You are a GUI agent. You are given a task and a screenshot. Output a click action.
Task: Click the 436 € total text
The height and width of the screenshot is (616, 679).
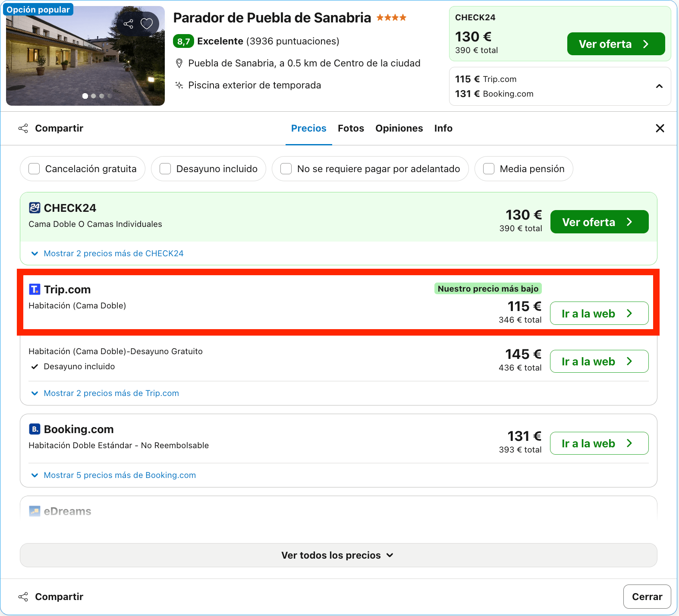520,368
